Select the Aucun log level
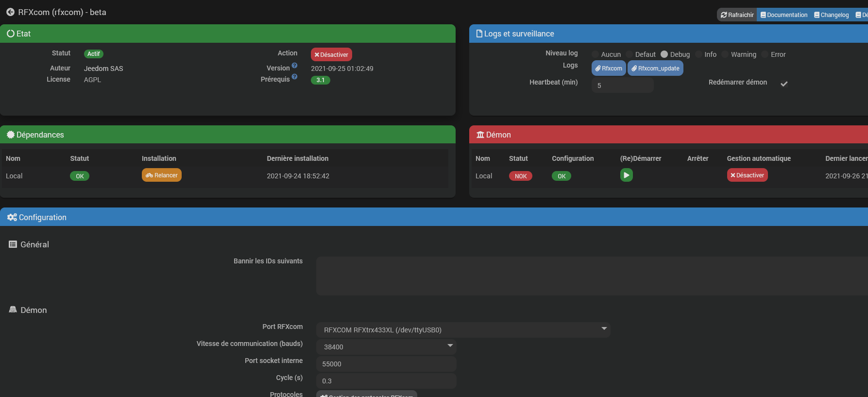Viewport: 868px width, 397px height. coord(596,54)
